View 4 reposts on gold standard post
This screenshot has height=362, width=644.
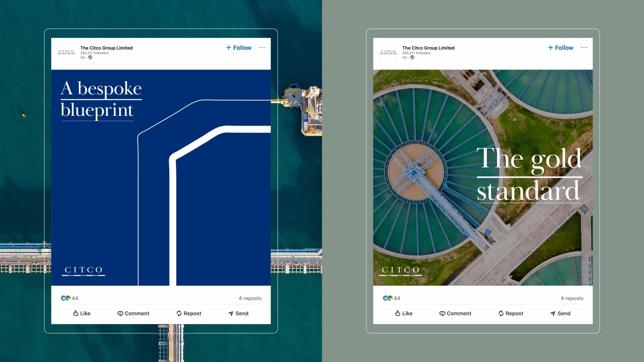[x=572, y=298]
